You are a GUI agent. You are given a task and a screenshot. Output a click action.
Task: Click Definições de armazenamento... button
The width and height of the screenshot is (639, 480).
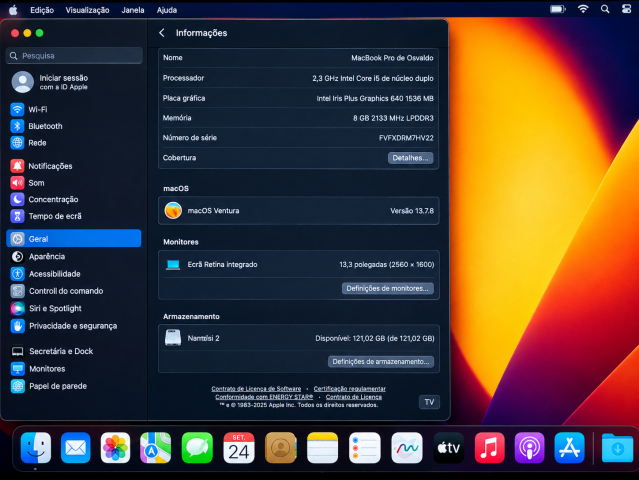coord(381,361)
